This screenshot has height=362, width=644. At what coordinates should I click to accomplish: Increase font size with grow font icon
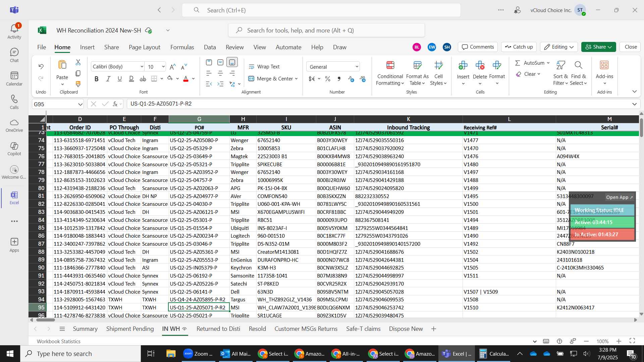pos(173,67)
